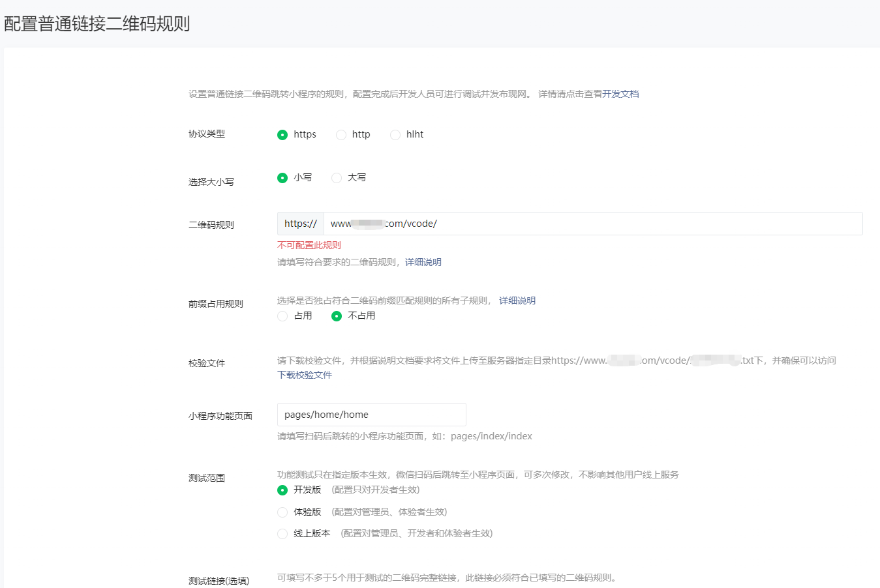Click the https:// prefix box

tap(301, 224)
